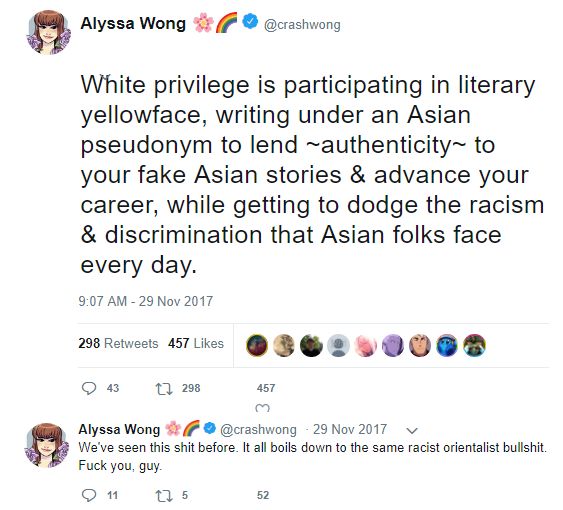This screenshot has width=563, height=510.
Task: Click the 52 likes count on the reply
Action: pyautogui.click(x=263, y=496)
